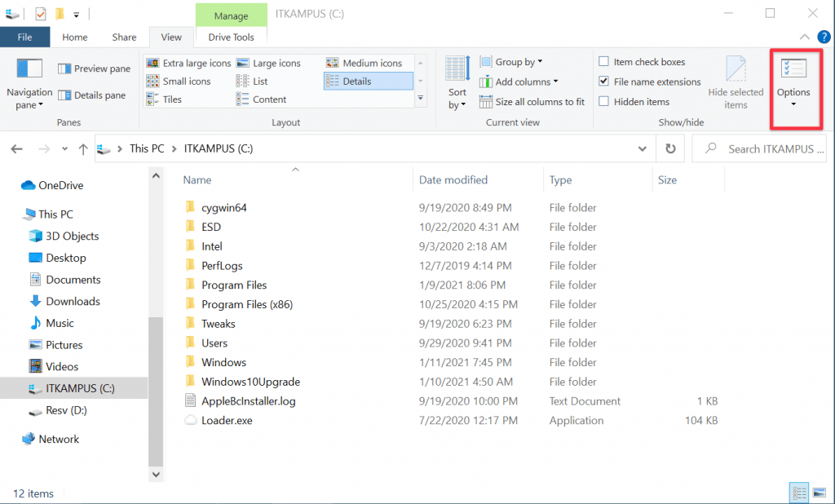Open folder Options
This screenshot has width=835, height=504.
[793, 84]
